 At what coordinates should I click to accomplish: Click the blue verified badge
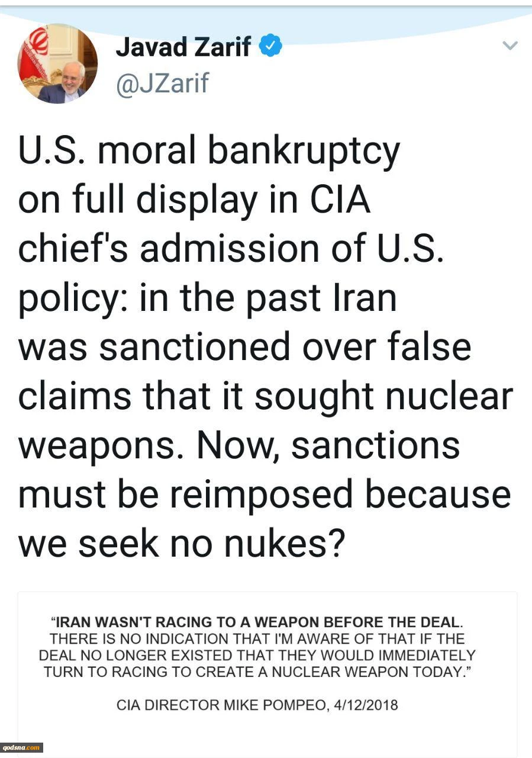(271, 46)
